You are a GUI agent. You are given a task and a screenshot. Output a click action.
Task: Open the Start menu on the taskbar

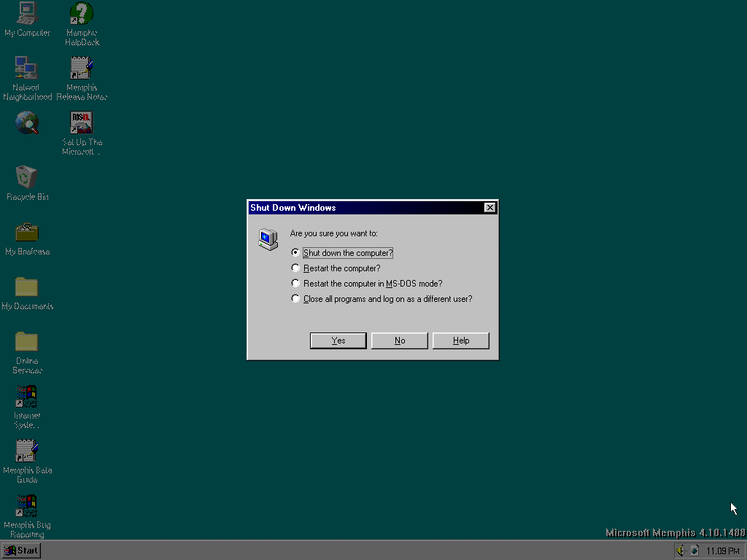click(x=21, y=551)
